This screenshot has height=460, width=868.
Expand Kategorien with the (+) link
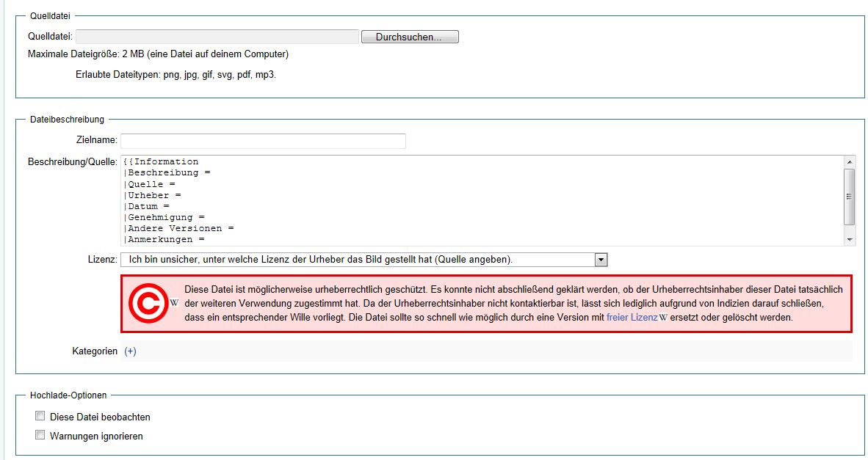(x=130, y=351)
